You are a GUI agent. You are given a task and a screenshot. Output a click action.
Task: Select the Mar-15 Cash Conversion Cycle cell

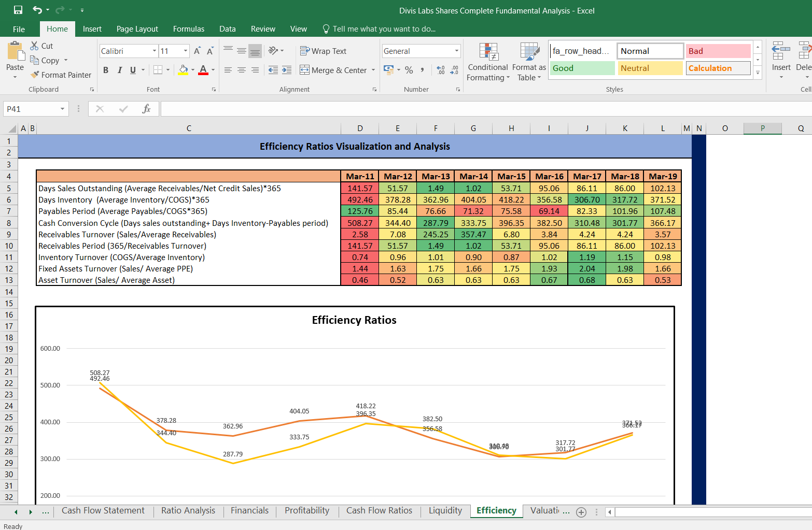pyautogui.click(x=511, y=223)
